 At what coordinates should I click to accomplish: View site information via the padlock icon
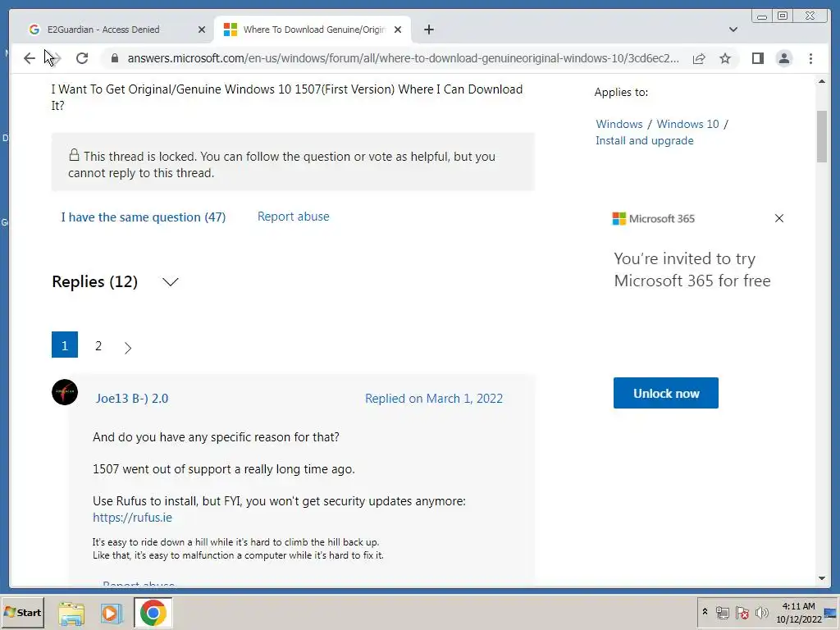(x=114, y=58)
